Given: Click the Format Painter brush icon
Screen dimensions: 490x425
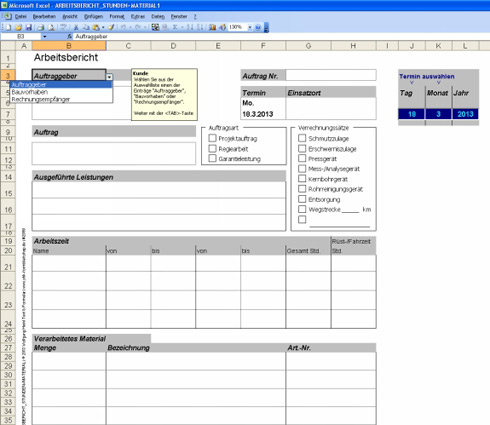Looking at the screenshot, I should click(x=111, y=27).
